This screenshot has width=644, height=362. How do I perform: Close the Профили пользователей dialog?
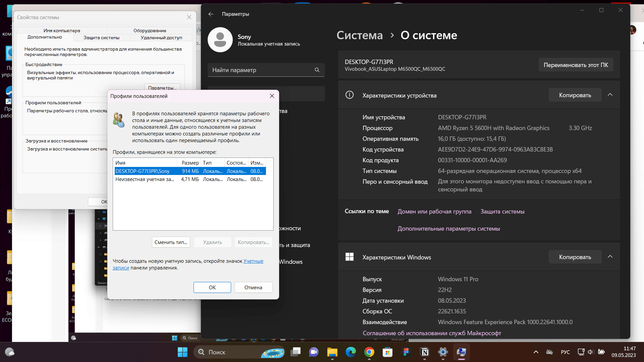tap(272, 96)
